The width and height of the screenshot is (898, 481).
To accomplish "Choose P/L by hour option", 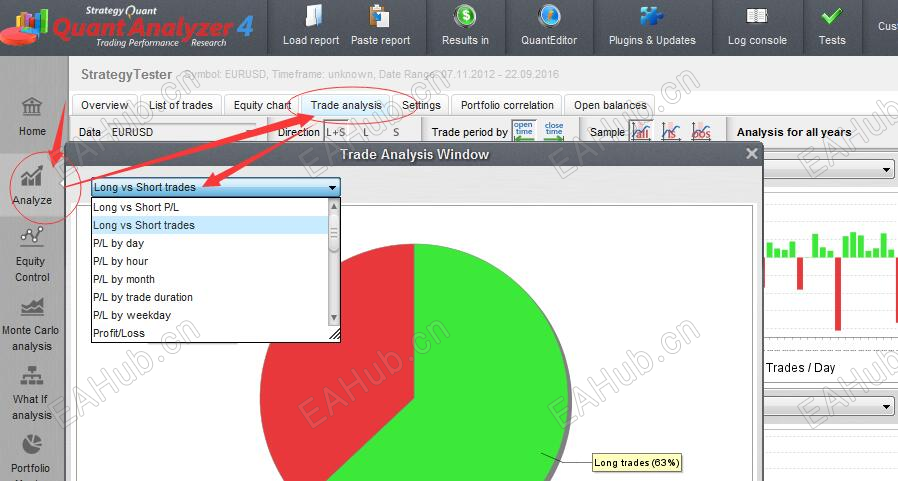I will pyautogui.click(x=210, y=261).
